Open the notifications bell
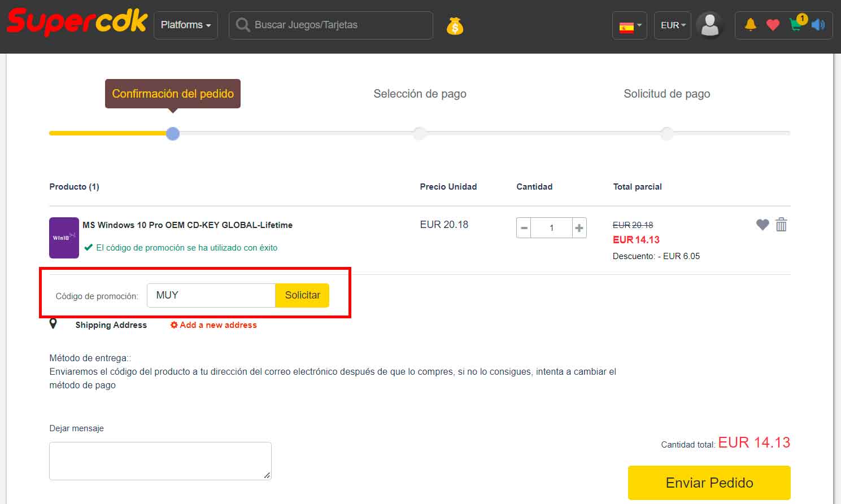Screen dimensions: 841x504 pyautogui.click(x=751, y=24)
